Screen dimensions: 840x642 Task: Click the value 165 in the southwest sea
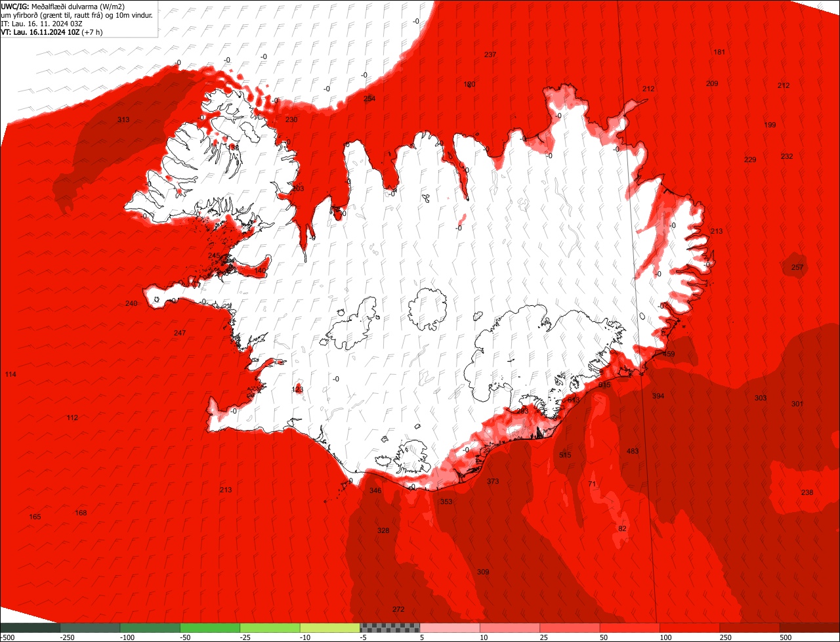(35, 517)
